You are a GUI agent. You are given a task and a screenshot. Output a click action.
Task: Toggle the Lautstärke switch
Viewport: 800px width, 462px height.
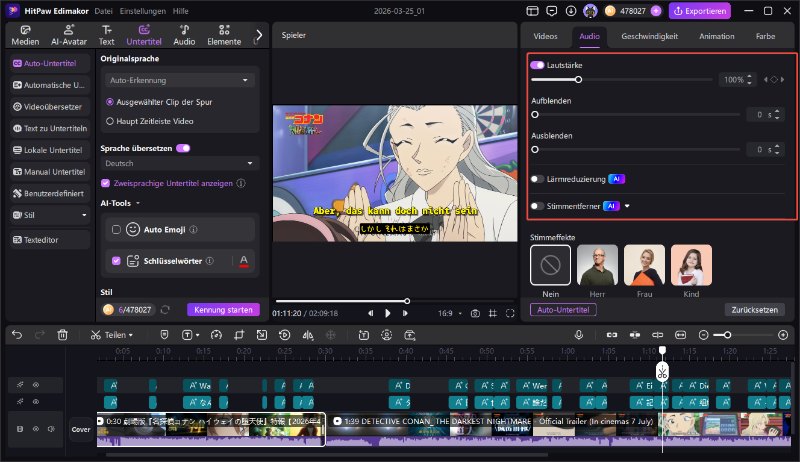(x=537, y=65)
